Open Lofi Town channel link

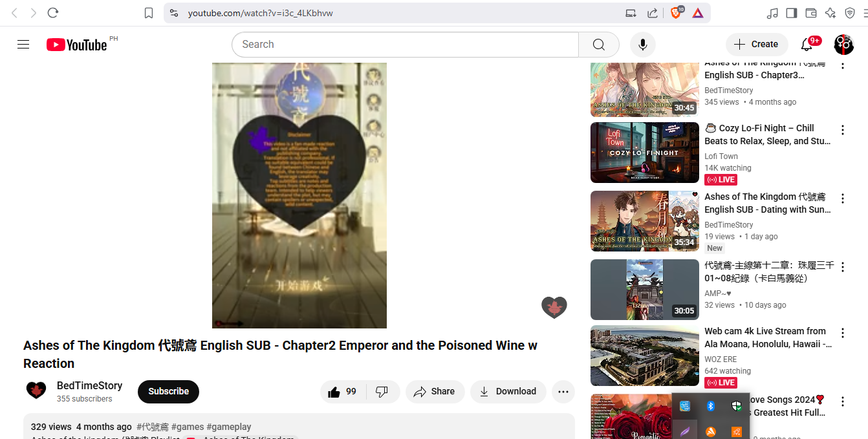click(721, 156)
